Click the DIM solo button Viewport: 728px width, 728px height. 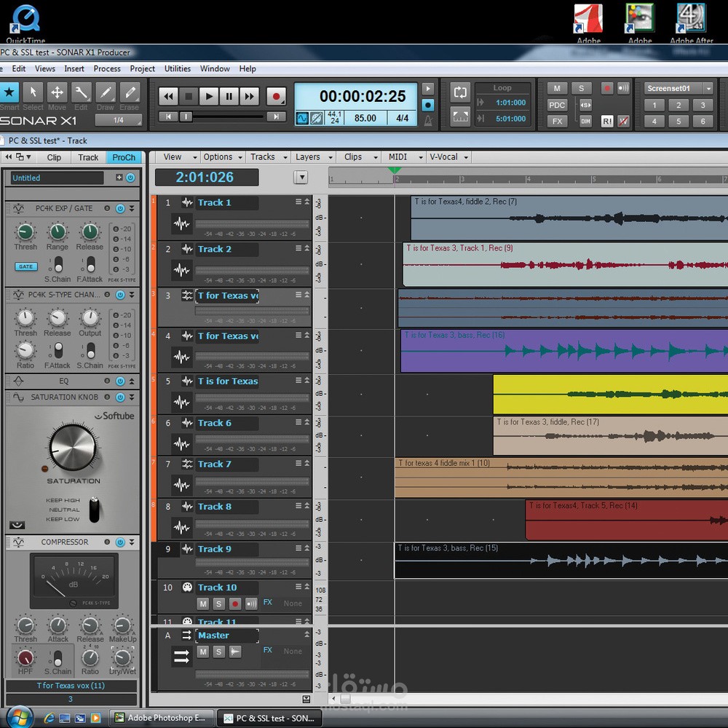tap(585, 122)
